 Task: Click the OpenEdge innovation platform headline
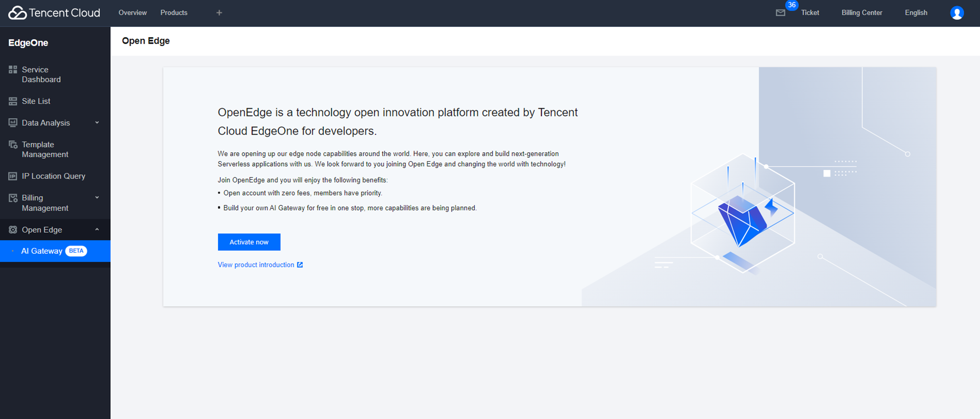(397, 122)
